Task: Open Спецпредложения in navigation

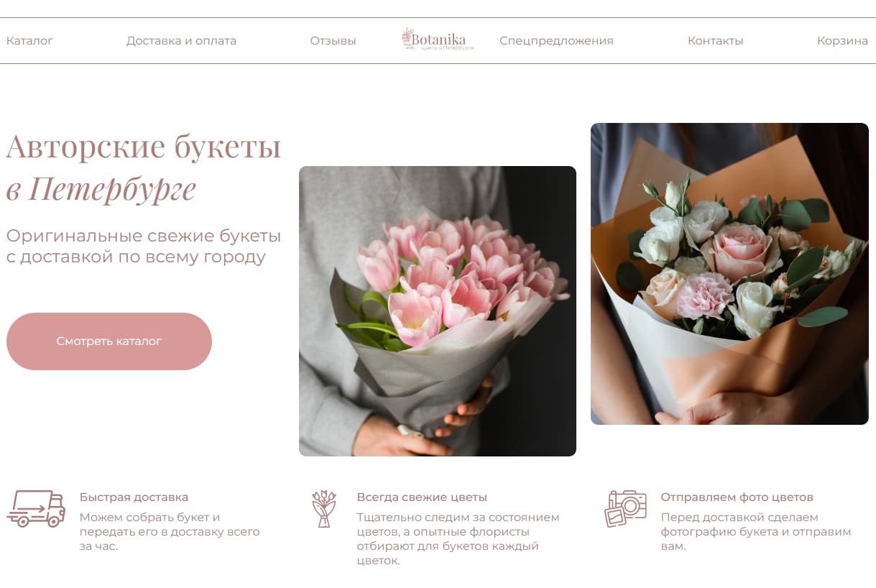Action: tap(556, 41)
